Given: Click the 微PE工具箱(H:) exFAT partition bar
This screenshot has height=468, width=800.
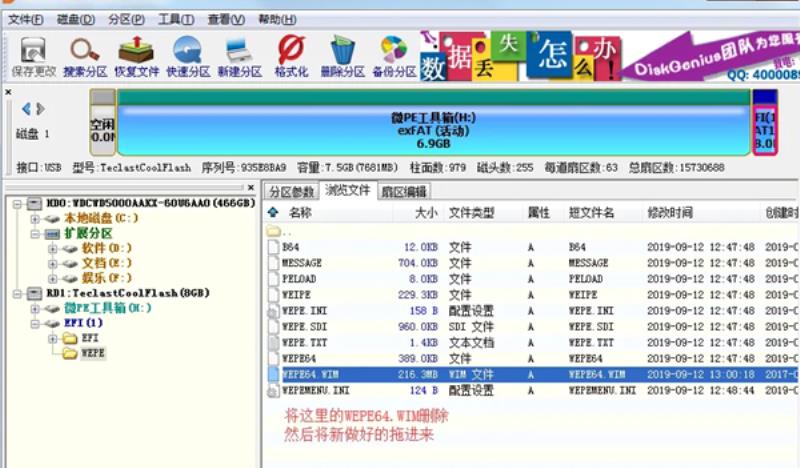Looking at the screenshot, I should coord(433,122).
